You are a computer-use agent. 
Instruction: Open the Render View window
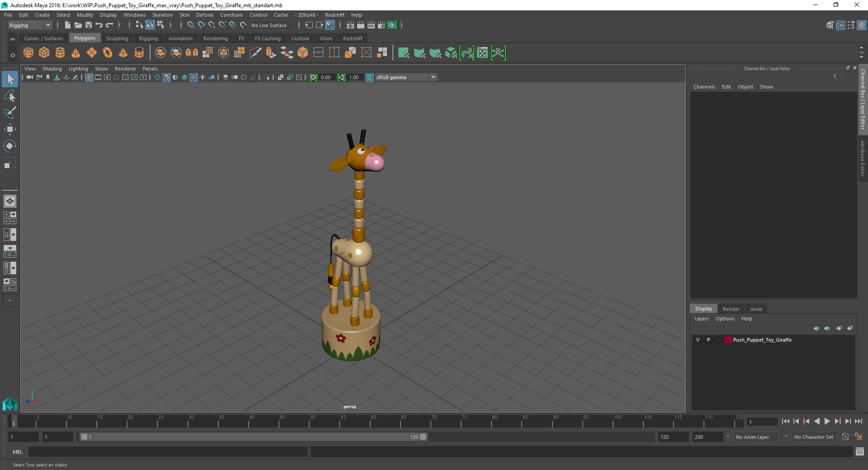[350, 25]
